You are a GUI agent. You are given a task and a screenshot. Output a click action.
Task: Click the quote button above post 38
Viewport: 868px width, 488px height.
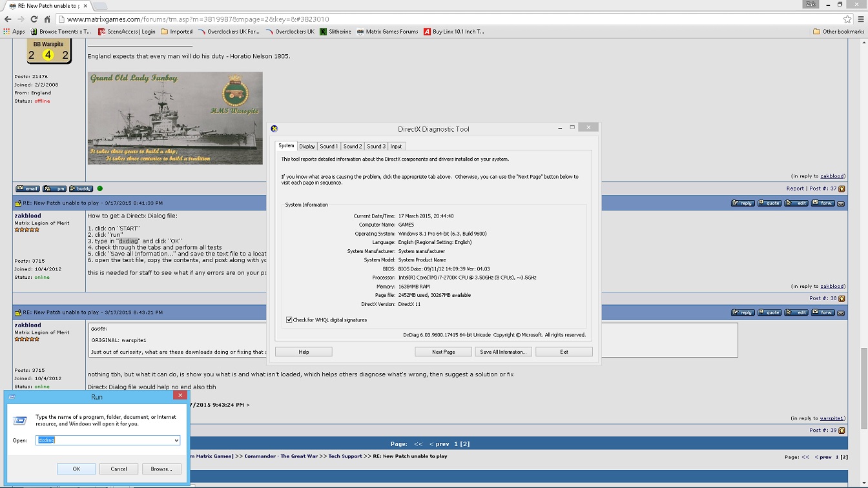pyautogui.click(x=769, y=203)
